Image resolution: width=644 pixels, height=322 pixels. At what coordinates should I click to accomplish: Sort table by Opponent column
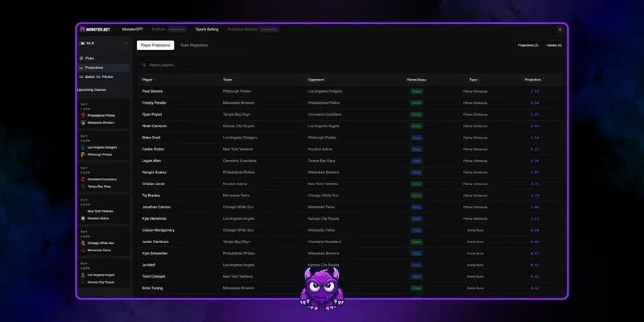(317, 80)
